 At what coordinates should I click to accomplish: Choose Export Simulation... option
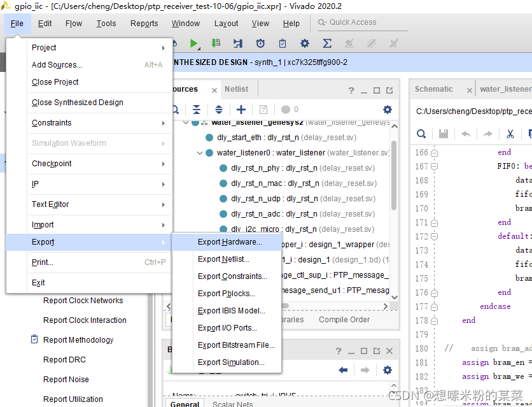click(x=227, y=362)
